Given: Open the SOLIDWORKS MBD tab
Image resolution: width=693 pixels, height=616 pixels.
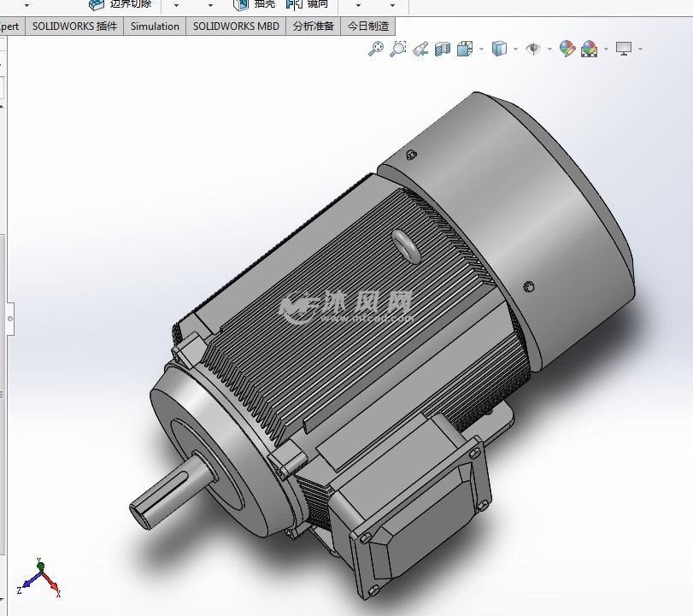Looking at the screenshot, I should coord(235,26).
